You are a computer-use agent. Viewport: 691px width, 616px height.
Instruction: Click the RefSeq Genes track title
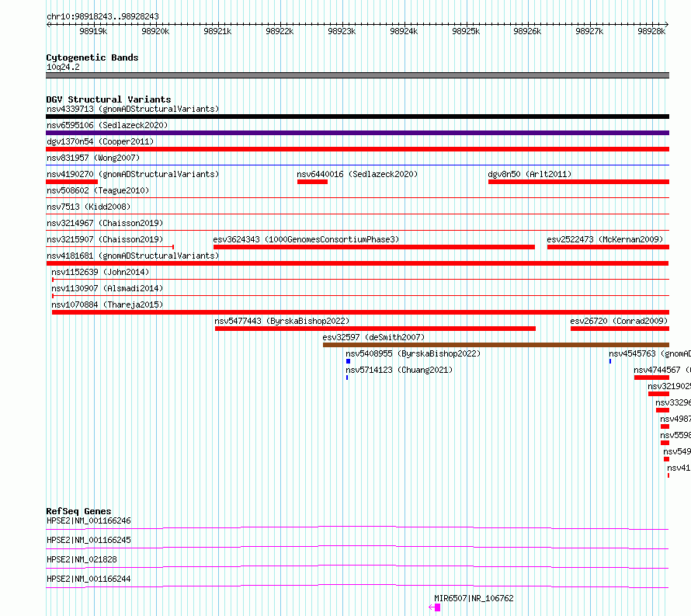(x=78, y=511)
